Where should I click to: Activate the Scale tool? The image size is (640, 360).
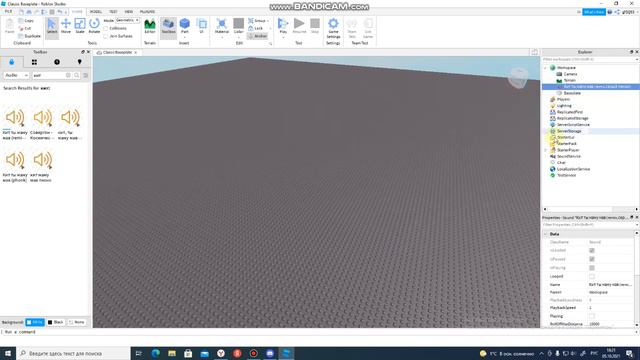tap(80, 27)
